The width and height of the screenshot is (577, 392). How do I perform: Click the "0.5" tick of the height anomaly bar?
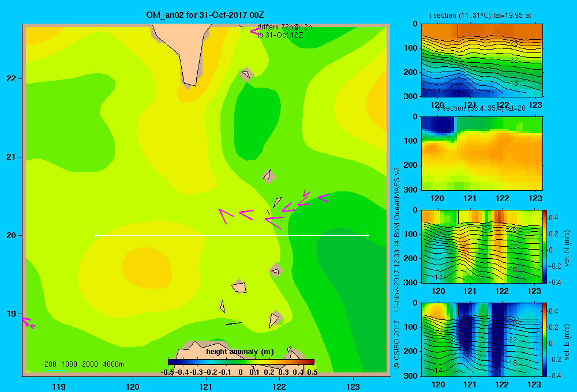point(312,372)
